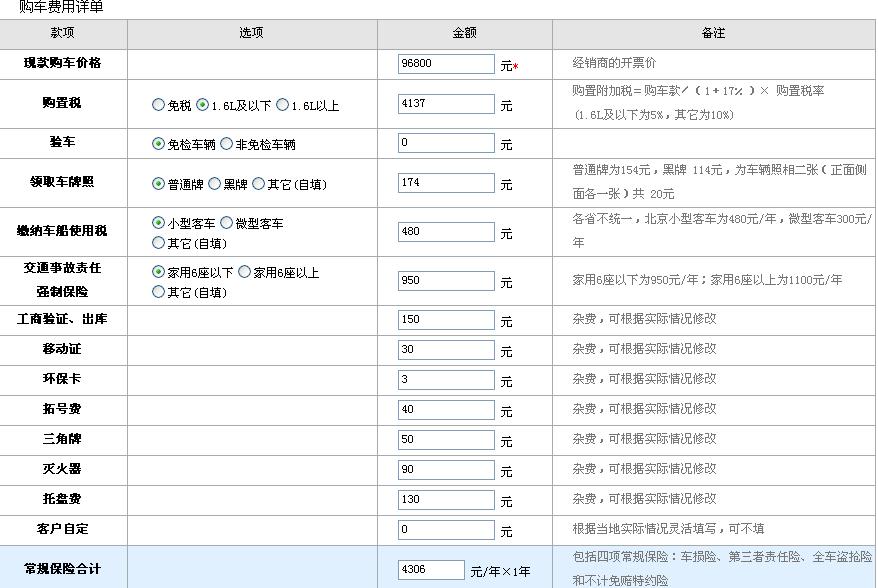This screenshot has height=588, width=878.
Task: Click the 备注 column header
Action: click(x=713, y=33)
